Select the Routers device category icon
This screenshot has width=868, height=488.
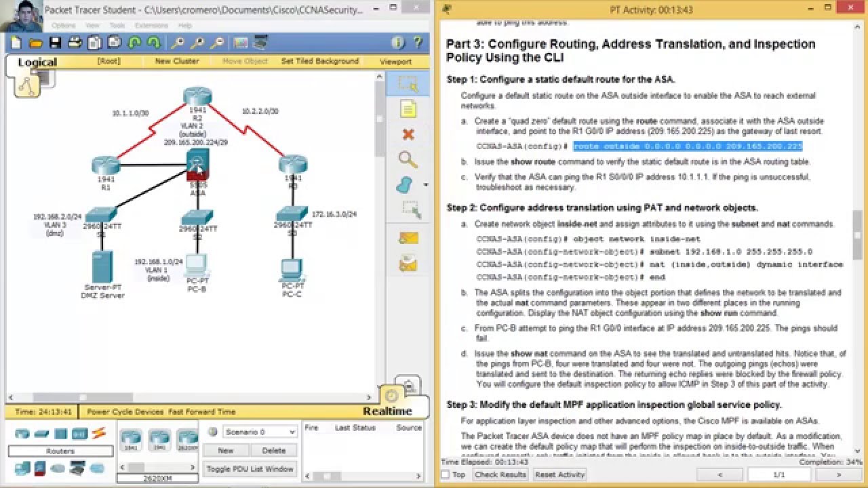[22, 434]
